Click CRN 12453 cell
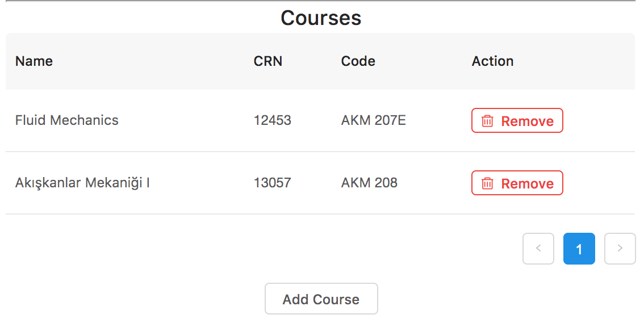 click(x=272, y=120)
